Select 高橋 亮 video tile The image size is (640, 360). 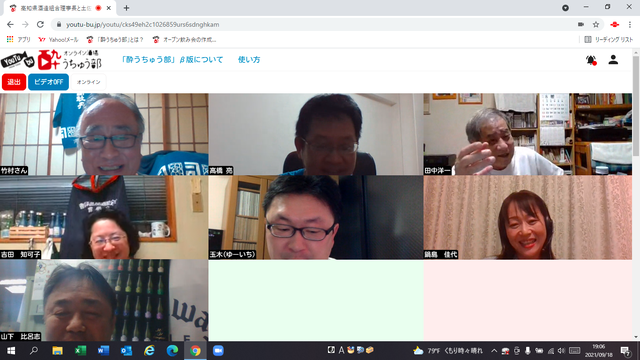coord(316,134)
